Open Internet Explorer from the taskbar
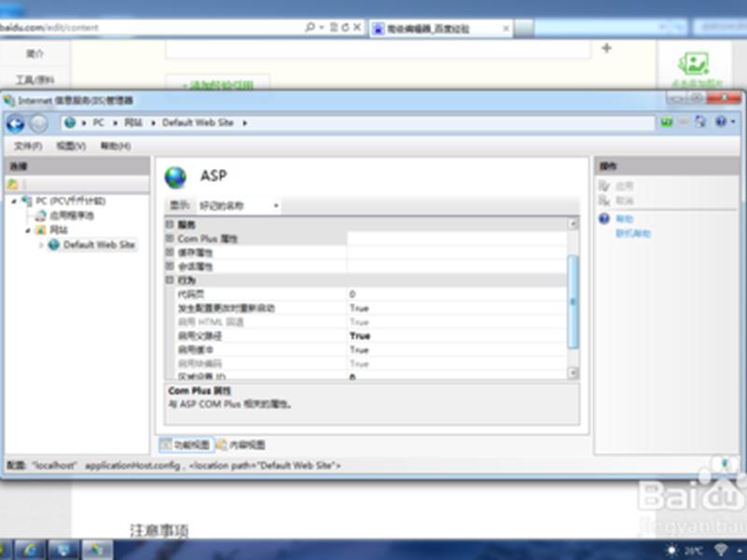The width and height of the screenshot is (747, 560). pos(31,550)
